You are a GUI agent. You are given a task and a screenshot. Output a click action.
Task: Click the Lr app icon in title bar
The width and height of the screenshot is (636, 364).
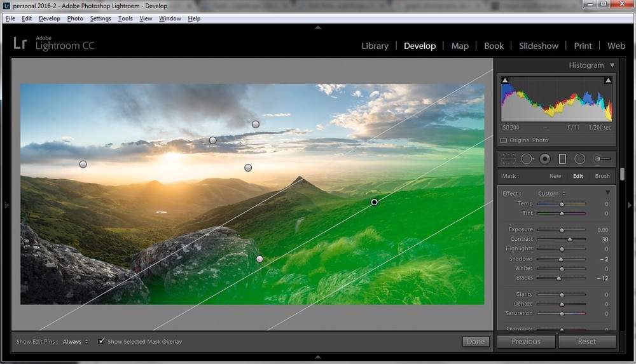6,6
